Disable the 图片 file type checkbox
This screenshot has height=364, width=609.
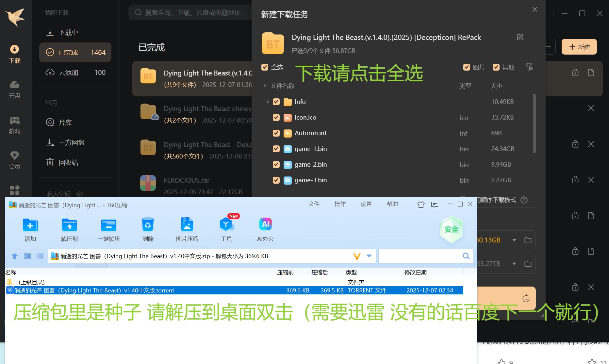pos(467,67)
